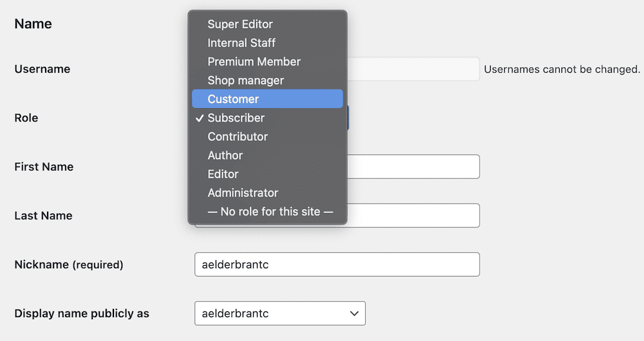Click the checkmark next to Subscriber
Screen dimensions: 644x341
[x=200, y=118]
